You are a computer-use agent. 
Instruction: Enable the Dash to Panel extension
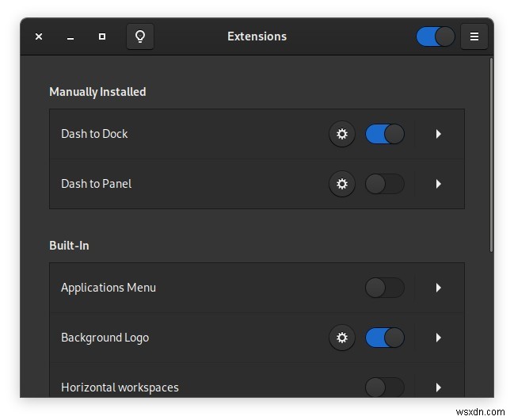[385, 184]
